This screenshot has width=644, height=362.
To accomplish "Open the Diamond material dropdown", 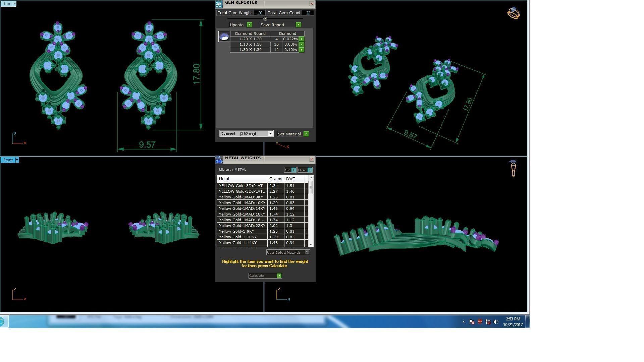I will point(270,134).
